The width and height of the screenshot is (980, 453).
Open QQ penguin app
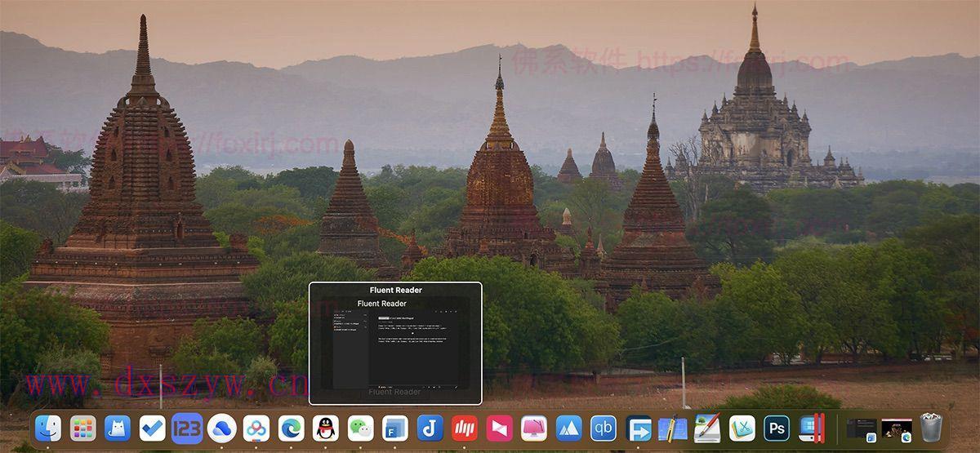click(x=326, y=428)
